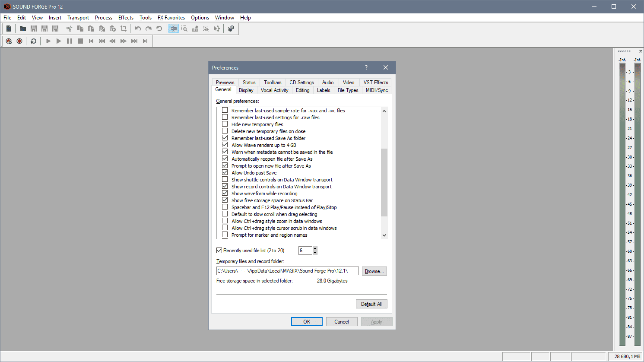644x362 pixels.
Task: Switch to the MIDI/Sync tab
Action: click(x=377, y=90)
